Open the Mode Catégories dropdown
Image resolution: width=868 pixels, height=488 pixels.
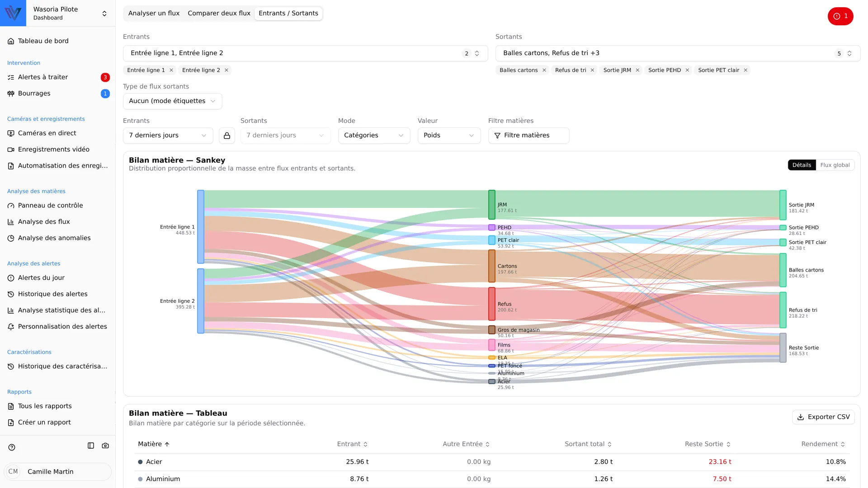374,136
